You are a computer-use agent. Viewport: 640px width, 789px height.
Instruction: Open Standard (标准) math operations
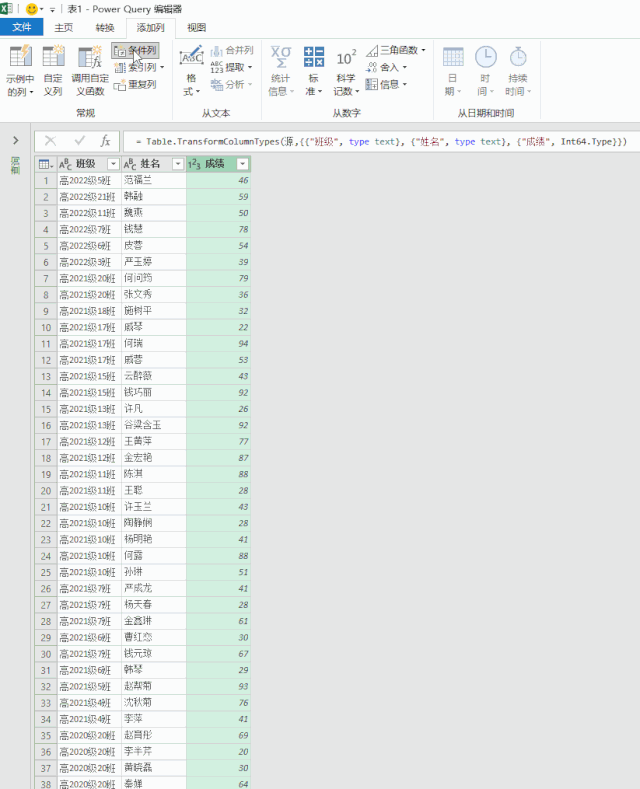pos(313,70)
